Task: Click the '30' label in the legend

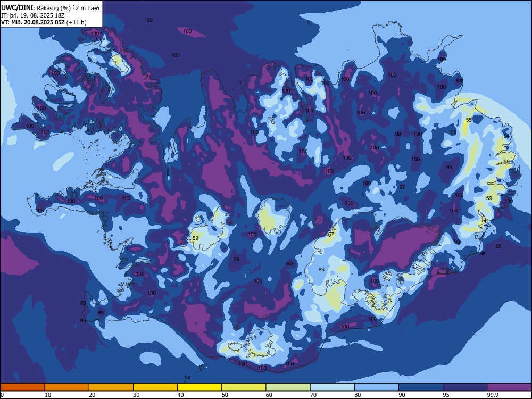Action: tap(136, 395)
